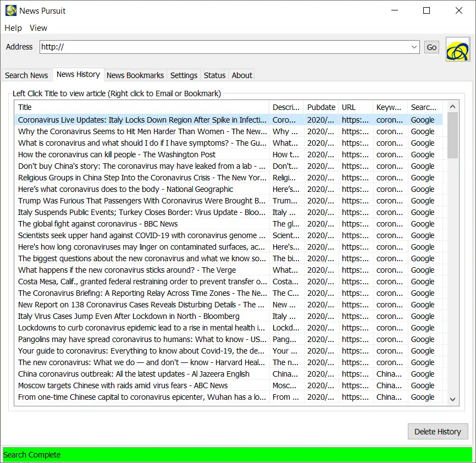The image size is (476, 463).
Task: Click the scroll up arrow of history list
Action: pyautogui.click(x=452, y=107)
